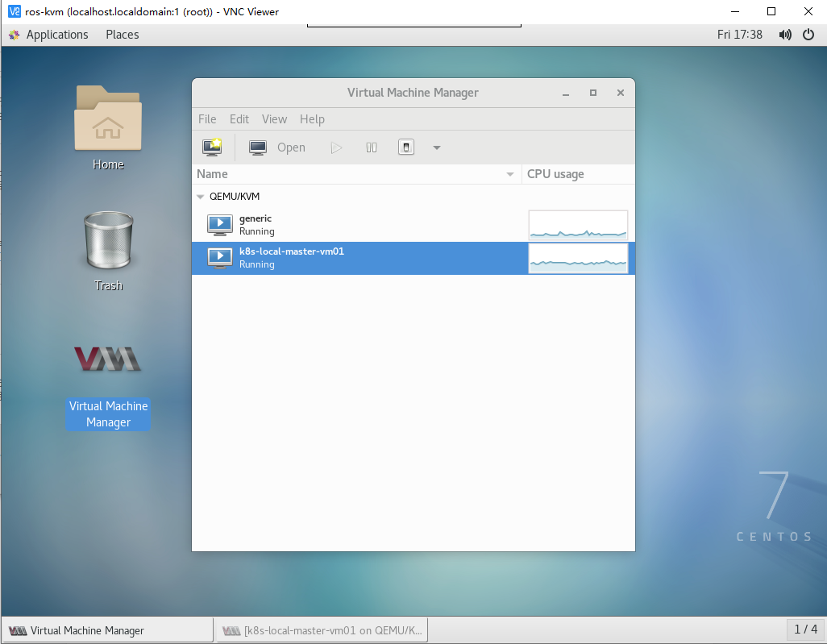Click the volume speaker icon
Viewport: 827px width, 644px height.
pos(785,35)
